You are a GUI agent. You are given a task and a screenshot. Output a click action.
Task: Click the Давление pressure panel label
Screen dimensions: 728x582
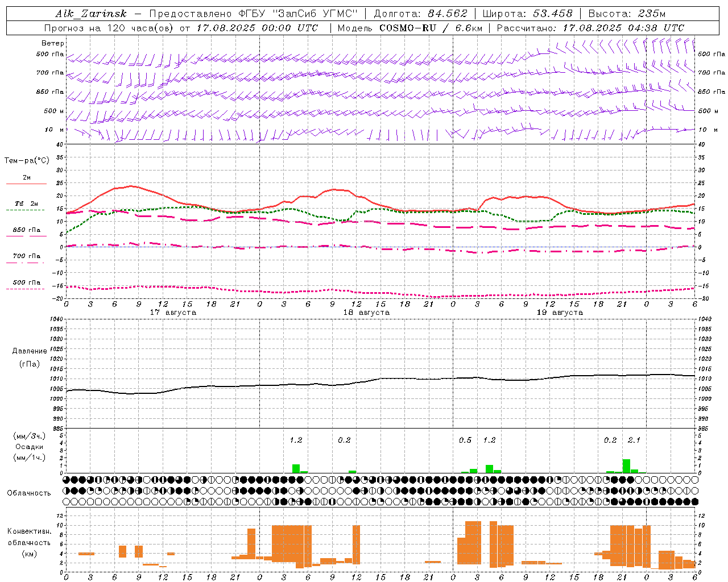tap(30, 351)
